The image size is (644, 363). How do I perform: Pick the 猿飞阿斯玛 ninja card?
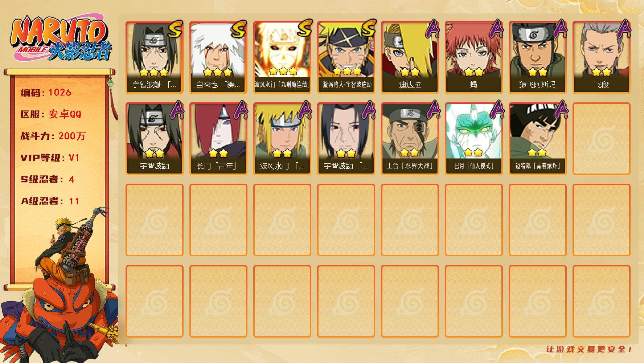(537, 57)
